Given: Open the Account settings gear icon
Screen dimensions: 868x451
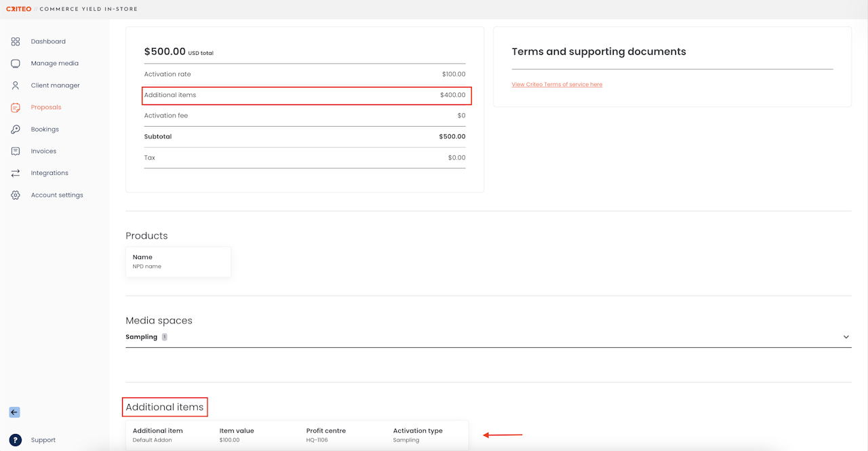Looking at the screenshot, I should point(16,195).
